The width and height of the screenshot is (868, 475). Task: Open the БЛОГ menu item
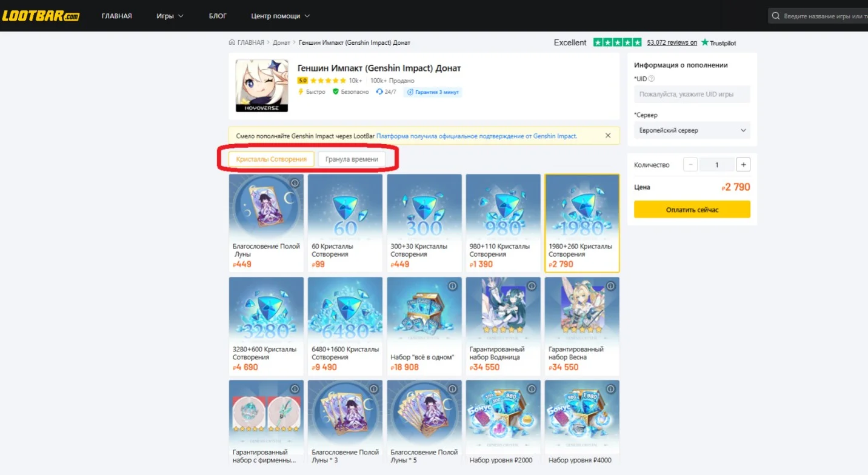coord(218,16)
